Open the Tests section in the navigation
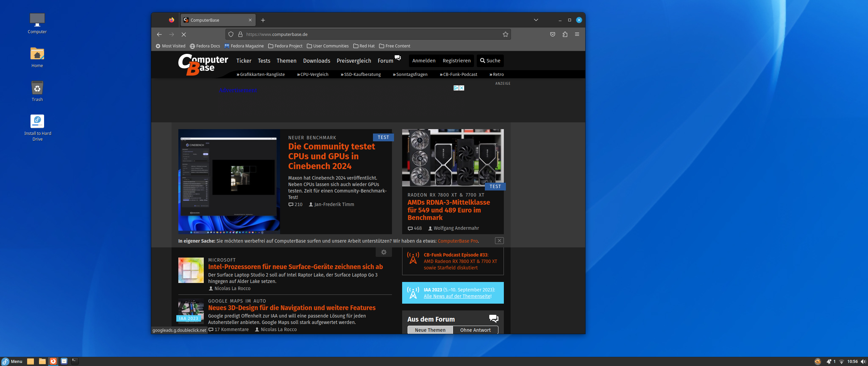The width and height of the screenshot is (868, 366). (264, 61)
